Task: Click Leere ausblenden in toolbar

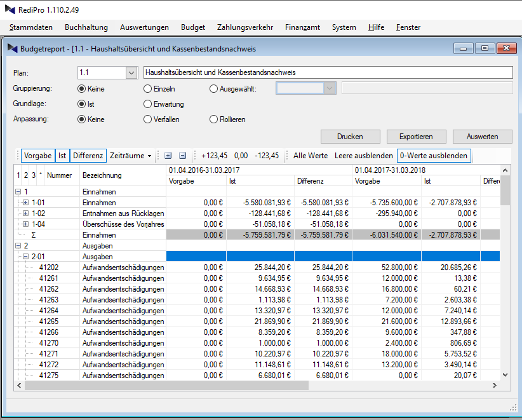Action: (x=364, y=155)
